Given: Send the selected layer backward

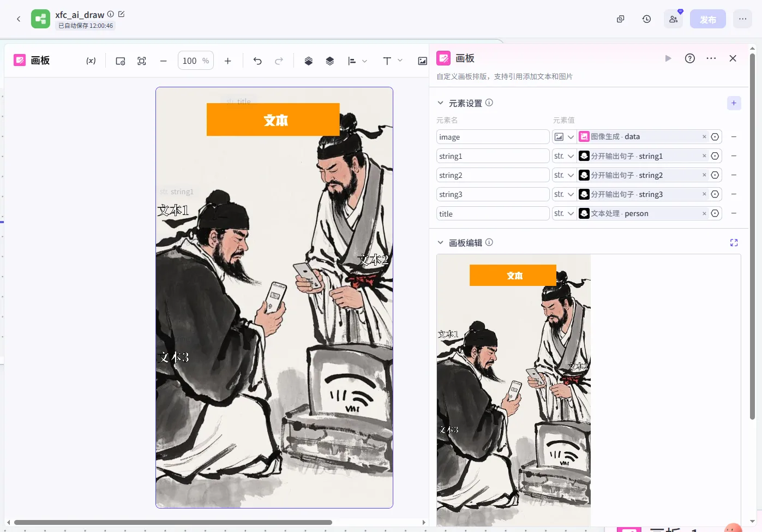Looking at the screenshot, I should pyautogui.click(x=330, y=61).
